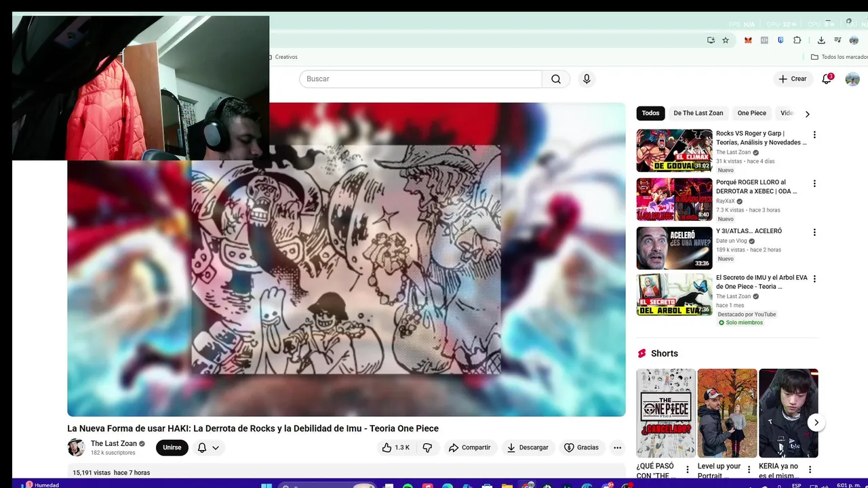The width and height of the screenshot is (868, 488).
Task: Open the Todos los marcadores folder
Action: 840,57
